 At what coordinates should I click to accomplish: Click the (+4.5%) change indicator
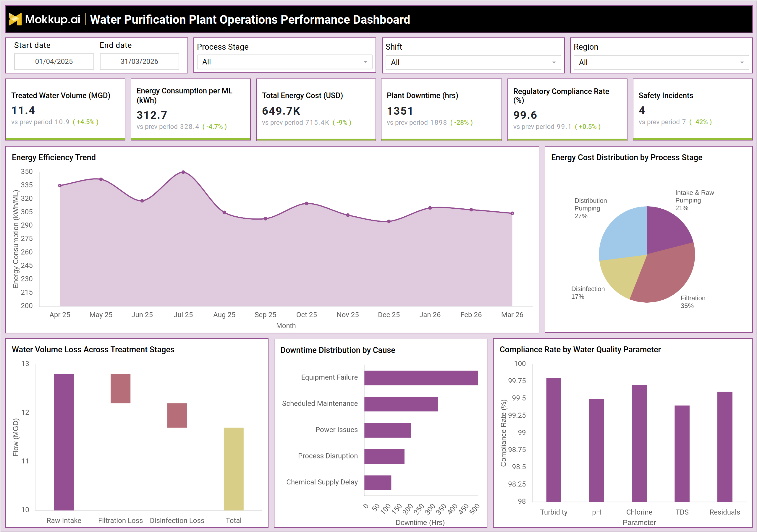pos(85,122)
